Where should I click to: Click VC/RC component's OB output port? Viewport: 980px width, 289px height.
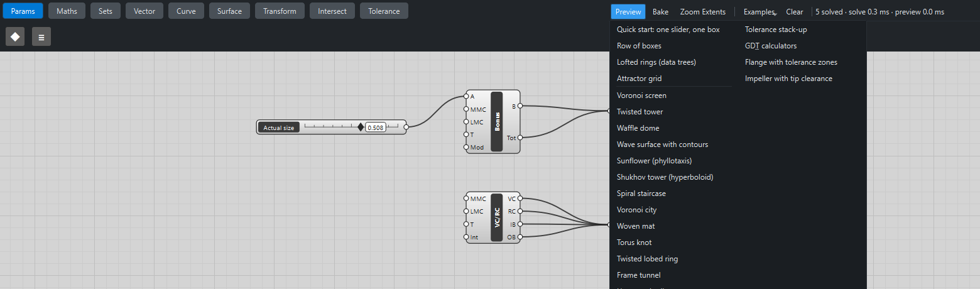tap(520, 237)
